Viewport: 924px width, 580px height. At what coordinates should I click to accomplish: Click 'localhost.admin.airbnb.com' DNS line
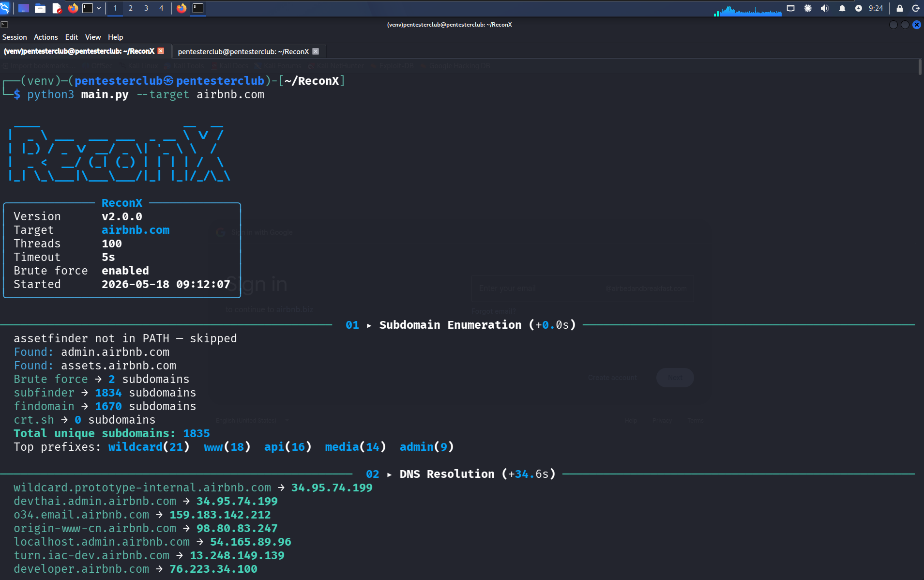(152, 542)
